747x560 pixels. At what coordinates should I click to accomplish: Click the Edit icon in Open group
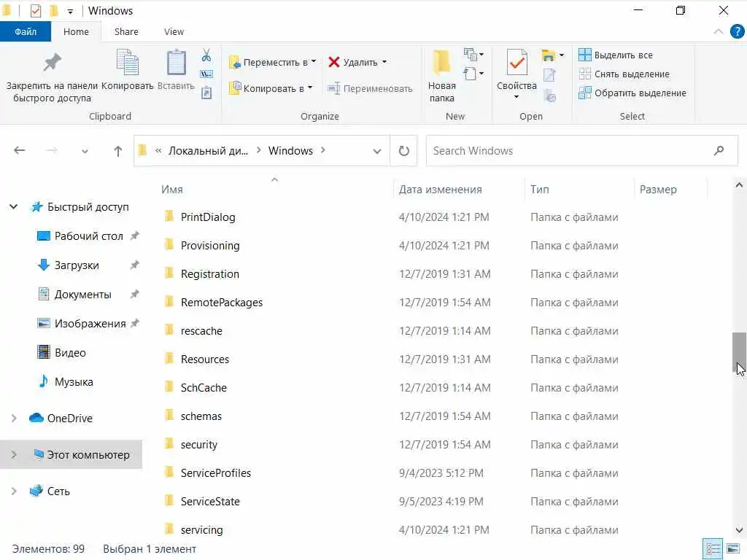pos(549,75)
